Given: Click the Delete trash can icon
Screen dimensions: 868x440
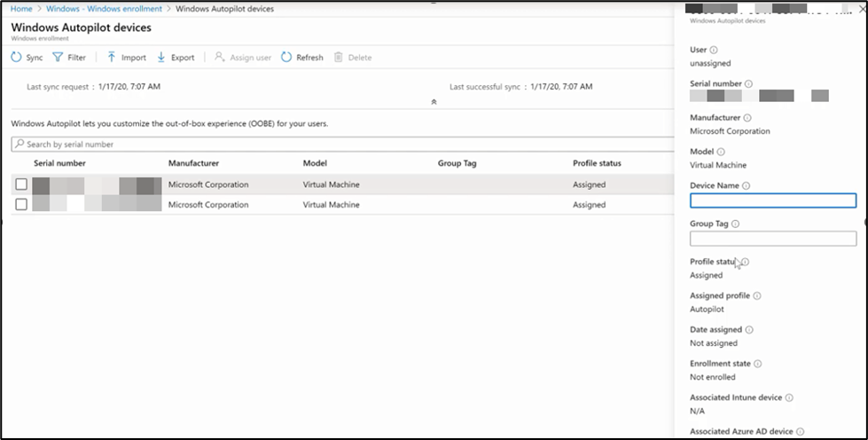Looking at the screenshot, I should click(338, 57).
